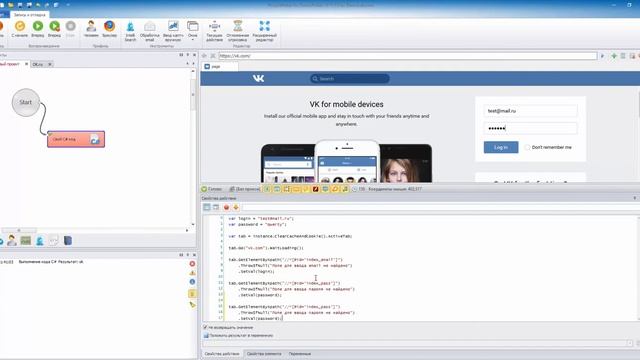
Task: Click the code line starting var login
Action: (261, 218)
